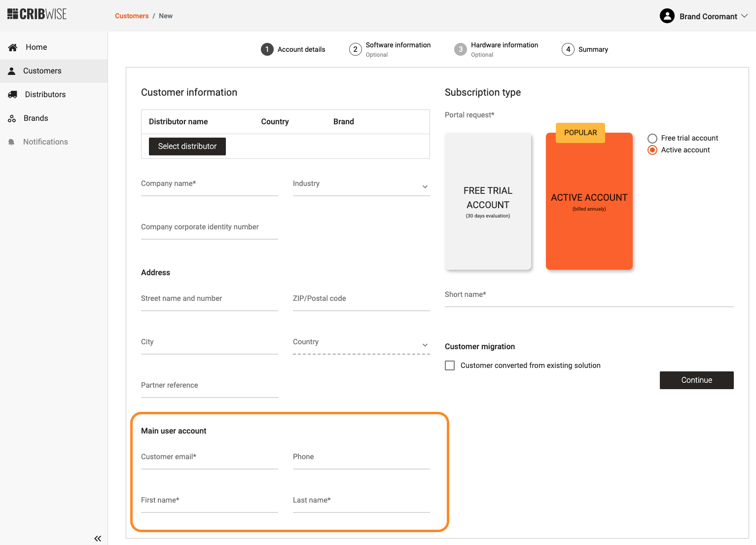Click the Brands icon in sidebar
Viewport: 756px width, 545px height.
12,118
